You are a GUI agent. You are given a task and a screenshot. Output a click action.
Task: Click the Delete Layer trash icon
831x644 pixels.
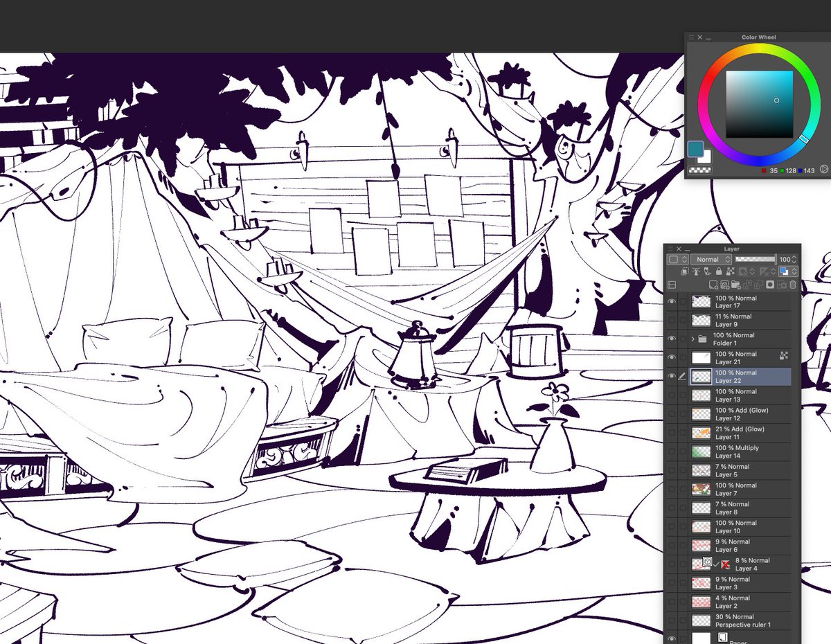[x=793, y=285]
